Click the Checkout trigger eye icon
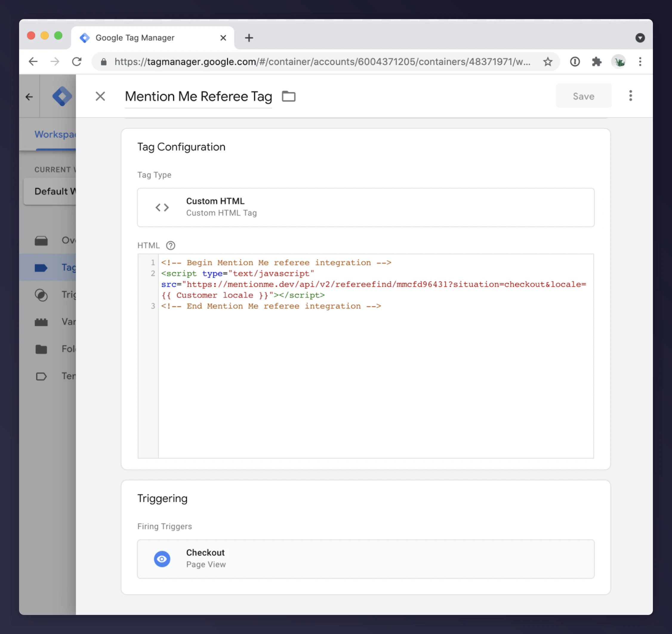Screen dimensions: 672x634 [x=162, y=559]
